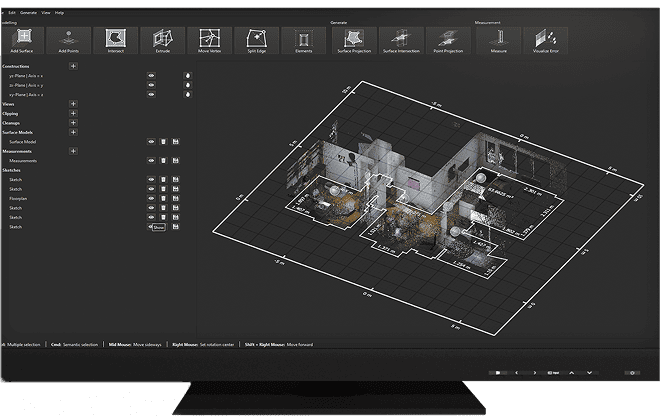Change zx-Plane color droplet
The width and height of the screenshot is (660, 416).
(188, 85)
